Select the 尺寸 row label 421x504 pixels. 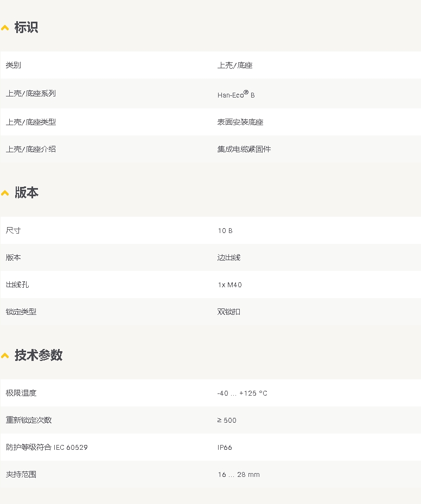13,230
